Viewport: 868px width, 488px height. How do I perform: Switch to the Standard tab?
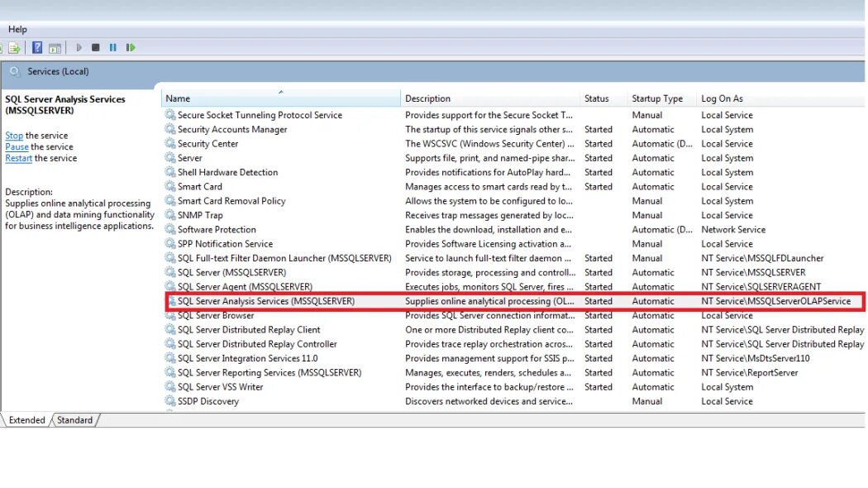[74, 420]
